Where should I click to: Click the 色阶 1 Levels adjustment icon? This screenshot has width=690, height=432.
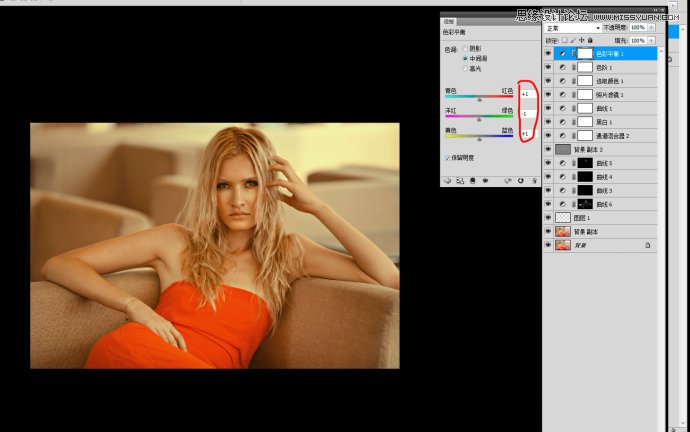[x=562, y=67]
